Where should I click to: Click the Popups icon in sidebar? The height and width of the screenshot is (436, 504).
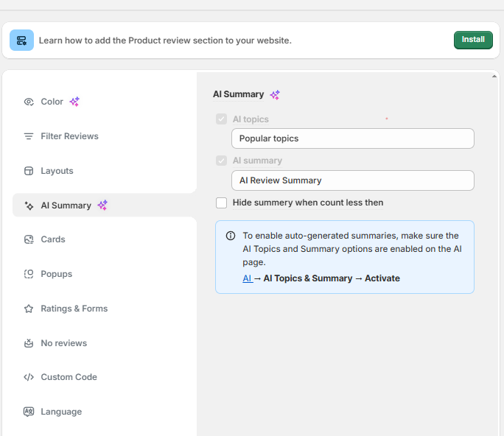(29, 274)
